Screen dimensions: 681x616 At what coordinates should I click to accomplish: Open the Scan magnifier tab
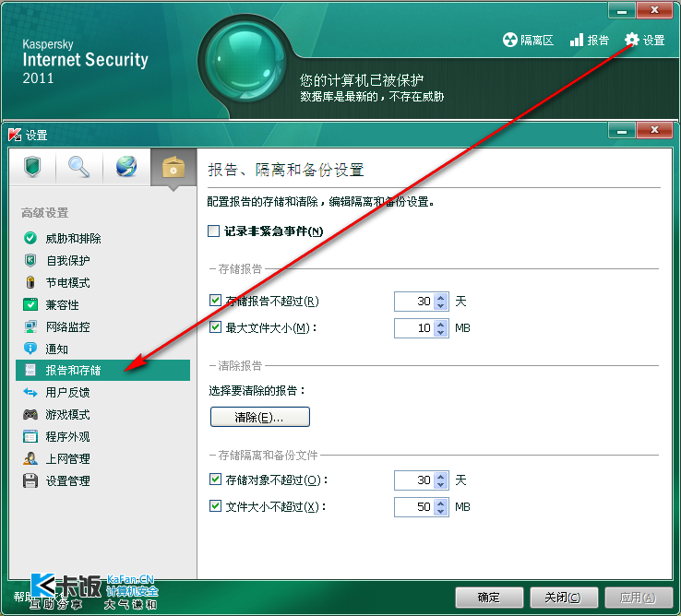coord(79,167)
